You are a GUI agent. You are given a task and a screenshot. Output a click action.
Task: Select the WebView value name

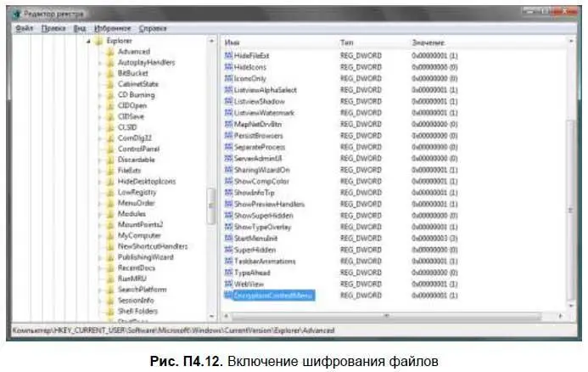(x=249, y=285)
